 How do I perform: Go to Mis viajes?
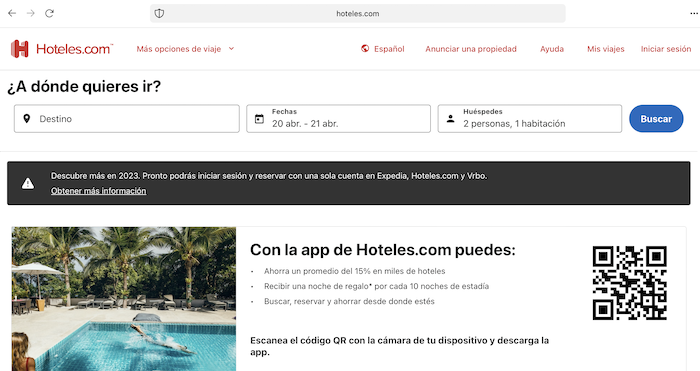(605, 49)
